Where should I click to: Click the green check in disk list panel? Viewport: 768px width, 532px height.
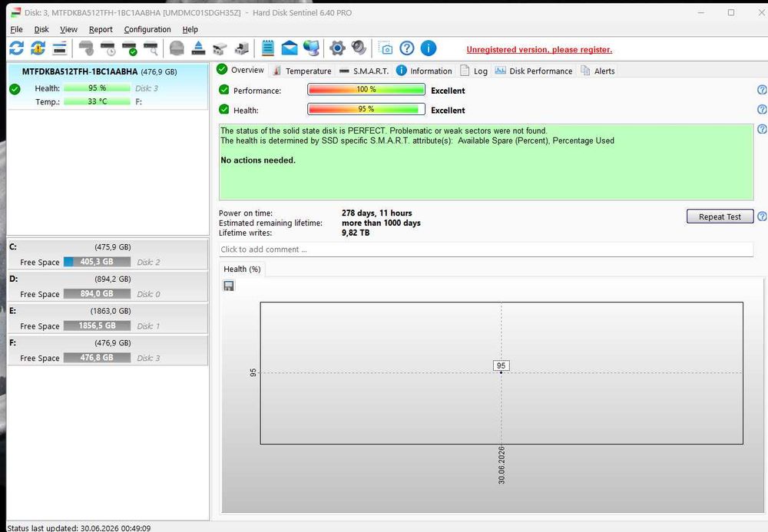pos(15,89)
